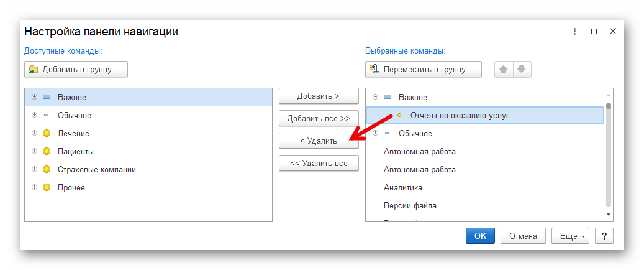Click the Добавить > button

[x=319, y=96]
